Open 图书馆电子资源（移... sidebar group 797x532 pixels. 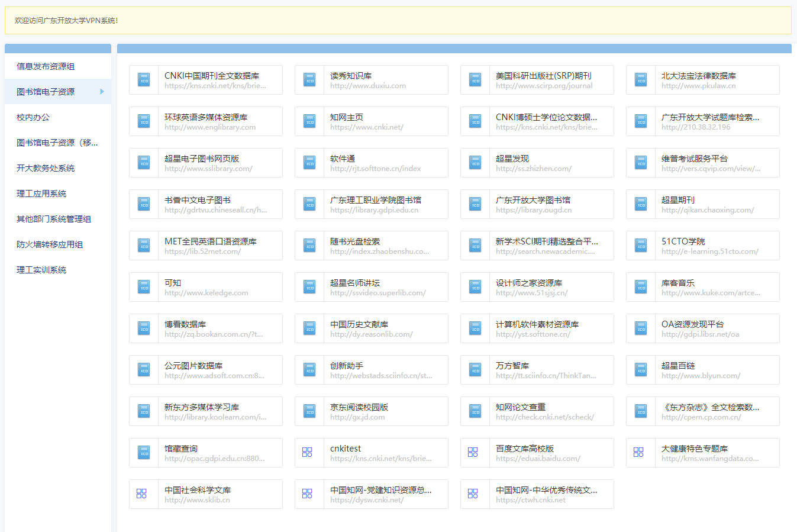58,143
